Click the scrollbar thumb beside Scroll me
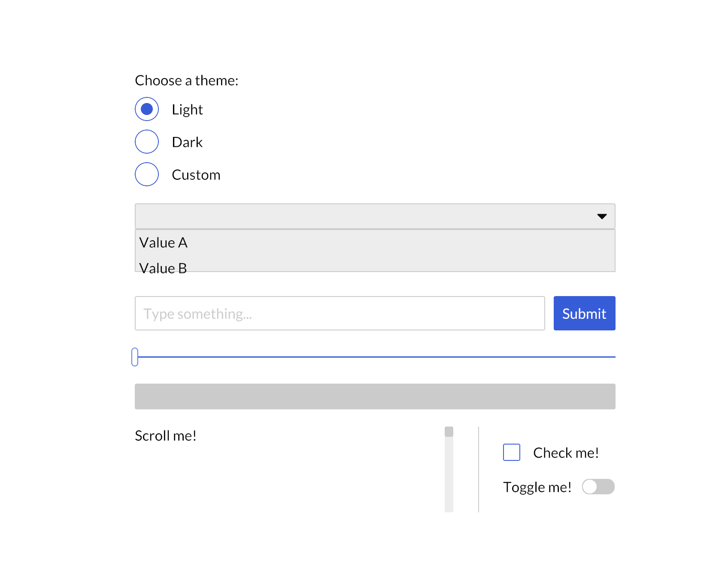The height and width of the screenshot is (581, 728). point(449,433)
